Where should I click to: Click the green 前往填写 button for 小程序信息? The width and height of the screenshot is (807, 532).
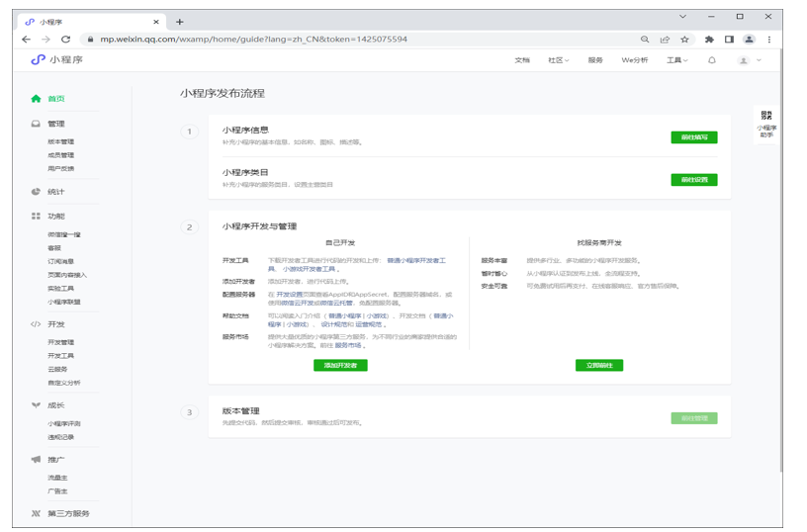694,137
